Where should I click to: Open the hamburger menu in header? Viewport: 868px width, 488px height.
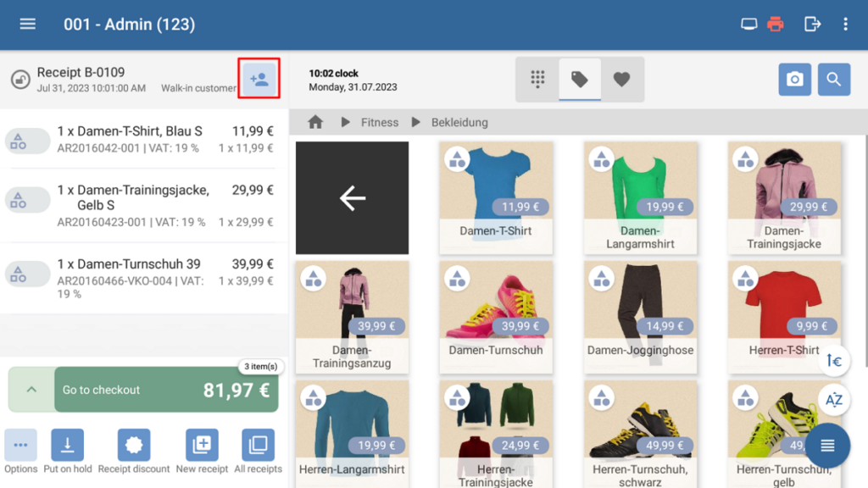click(28, 24)
